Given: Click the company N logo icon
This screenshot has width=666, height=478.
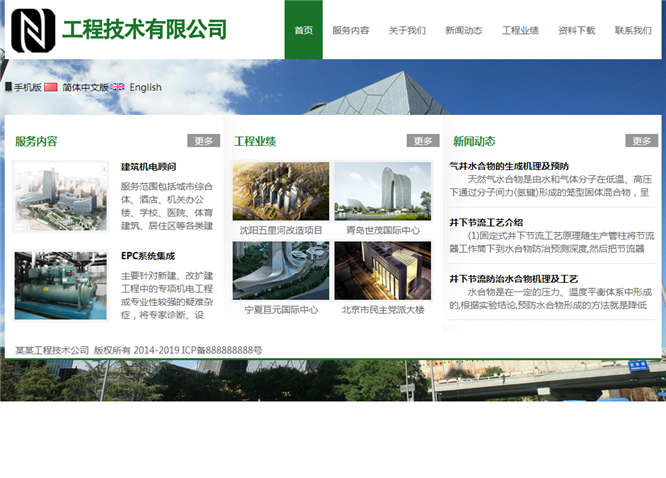Looking at the screenshot, I should (x=33, y=30).
